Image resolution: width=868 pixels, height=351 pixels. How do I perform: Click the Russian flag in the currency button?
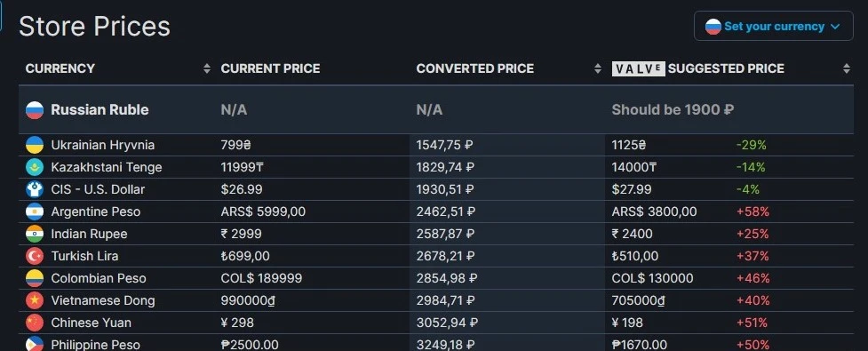pos(713,27)
